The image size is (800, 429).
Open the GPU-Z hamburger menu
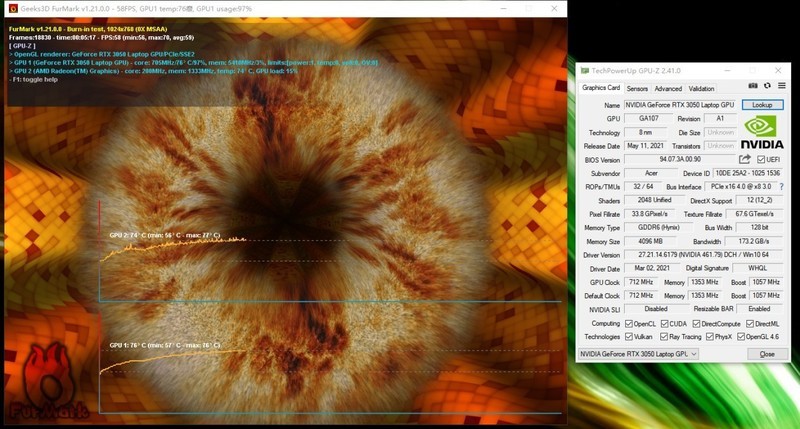(781, 88)
